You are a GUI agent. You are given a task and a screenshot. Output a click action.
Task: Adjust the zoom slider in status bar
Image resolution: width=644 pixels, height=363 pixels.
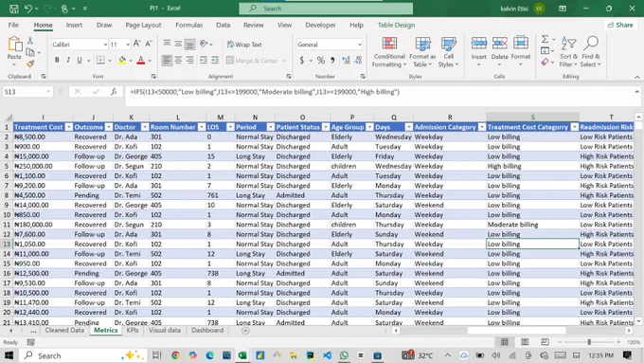click(x=589, y=342)
